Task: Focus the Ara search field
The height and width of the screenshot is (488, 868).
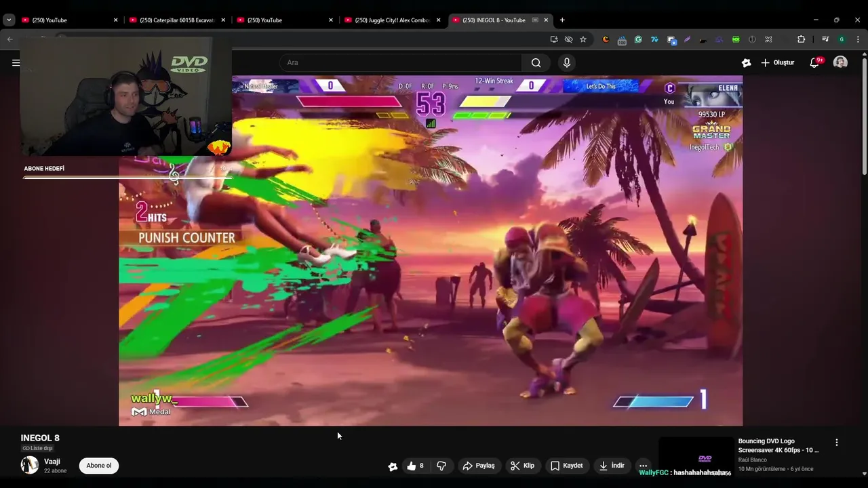Action: tap(400, 62)
